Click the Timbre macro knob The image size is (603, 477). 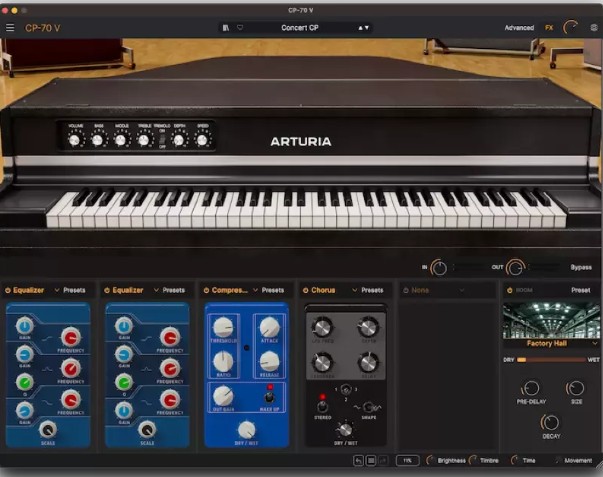pyautogui.click(x=473, y=460)
